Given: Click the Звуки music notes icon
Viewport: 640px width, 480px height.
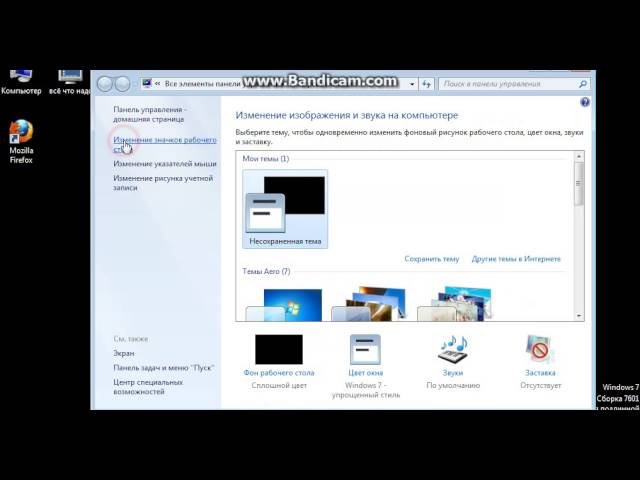Looking at the screenshot, I should pyautogui.click(x=453, y=349).
